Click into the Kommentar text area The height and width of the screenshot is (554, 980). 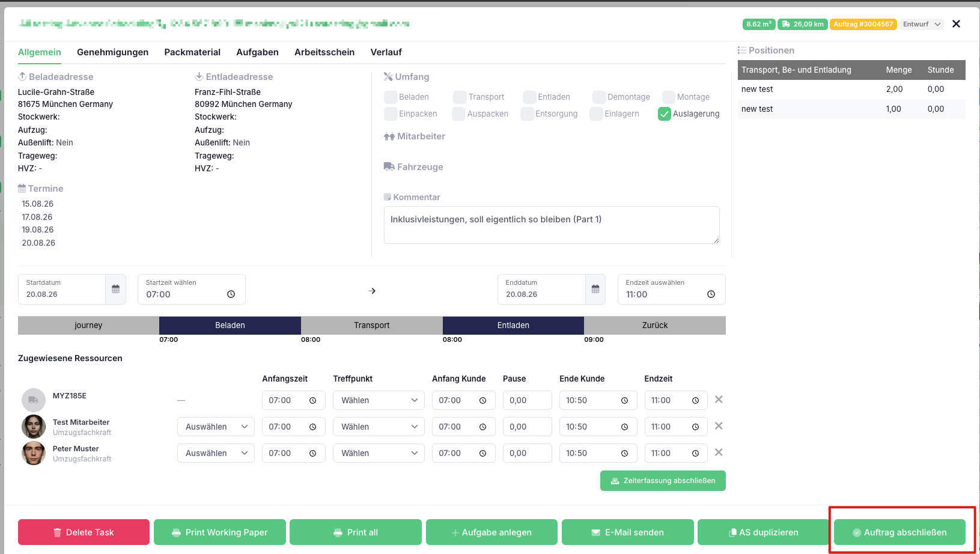[552, 225]
